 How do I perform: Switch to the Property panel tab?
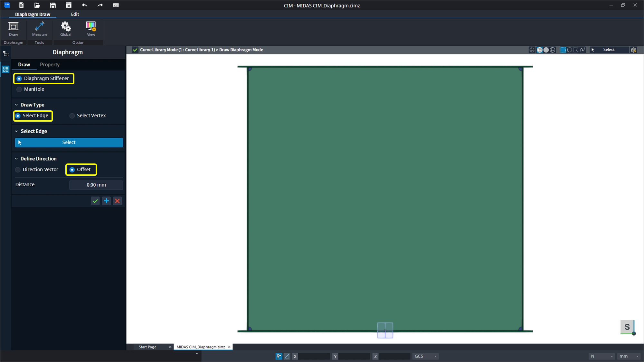50,65
